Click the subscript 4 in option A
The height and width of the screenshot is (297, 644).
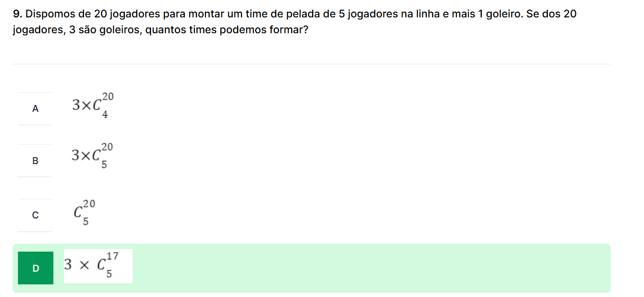pos(105,115)
